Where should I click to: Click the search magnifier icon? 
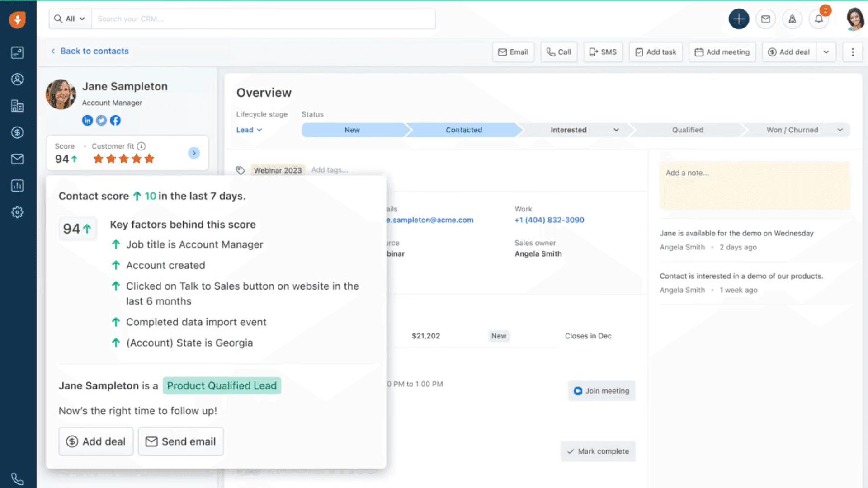tap(58, 19)
